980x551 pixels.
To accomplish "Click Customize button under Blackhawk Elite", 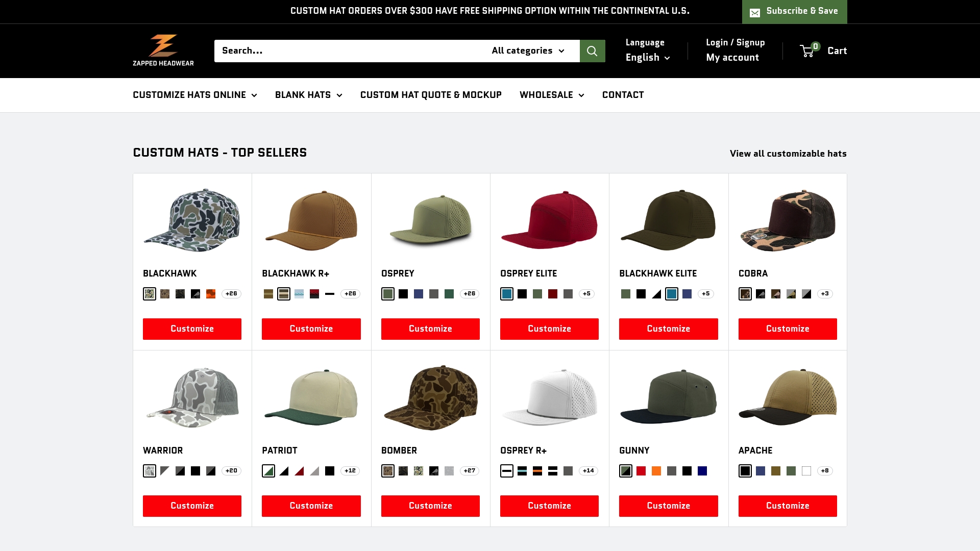I will coord(669,329).
